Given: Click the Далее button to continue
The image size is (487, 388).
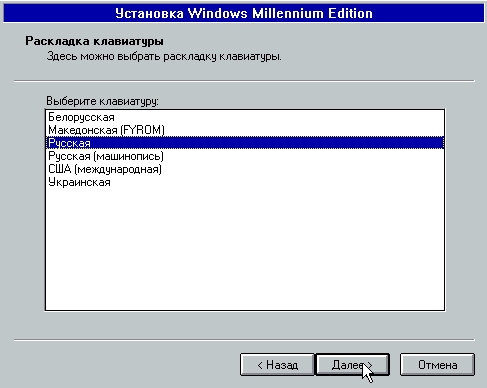Looking at the screenshot, I should click(x=352, y=365).
